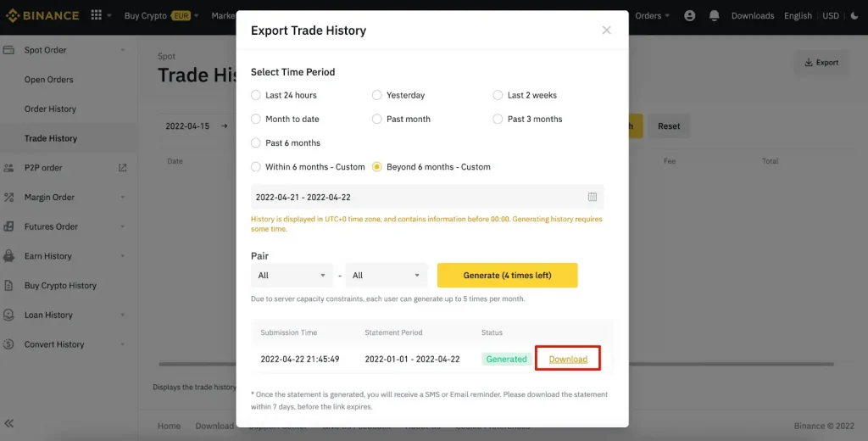The image size is (868, 441).
Task: Collapse the sidebar with double-chevron icon
Action: click(9, 423)
